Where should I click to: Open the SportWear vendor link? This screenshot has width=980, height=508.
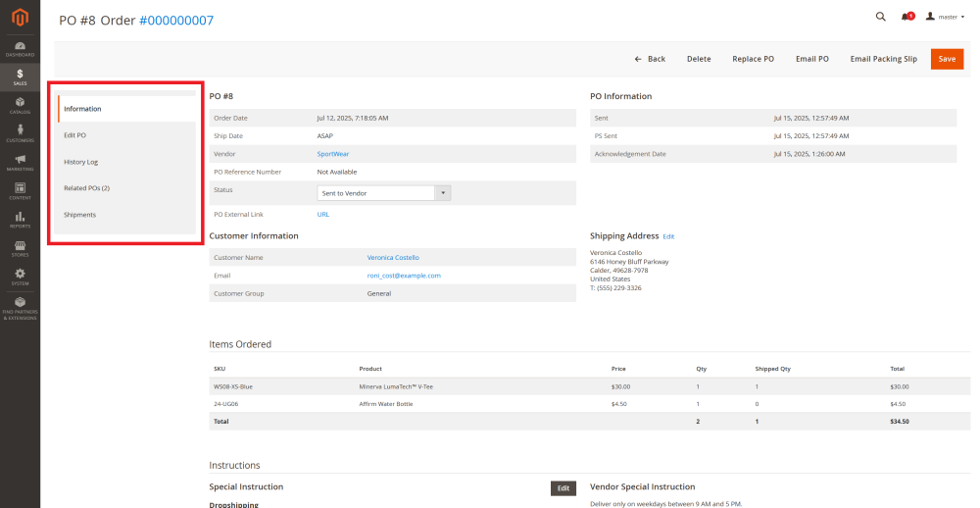tap(333, 154)
